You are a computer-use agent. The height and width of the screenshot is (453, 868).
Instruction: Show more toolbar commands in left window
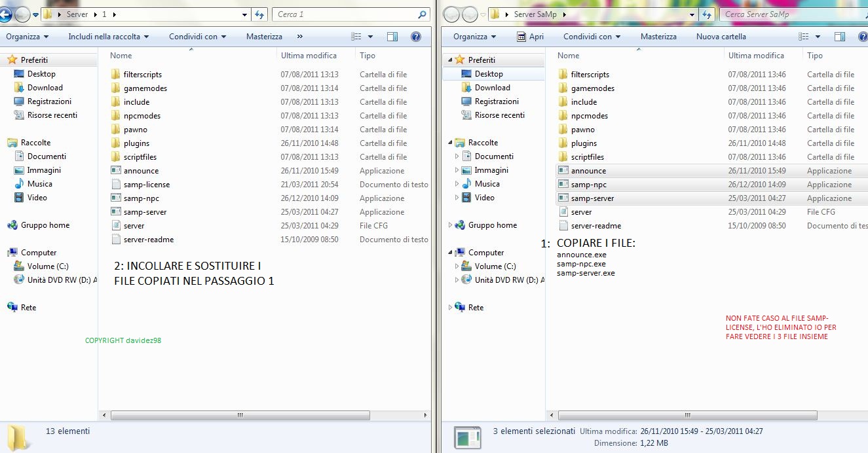(300, 37)
